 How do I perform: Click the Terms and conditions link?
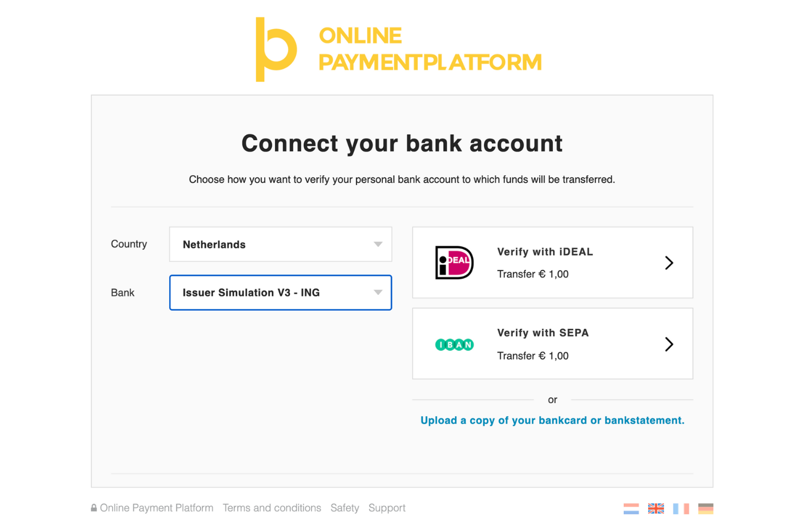[272, 507]
